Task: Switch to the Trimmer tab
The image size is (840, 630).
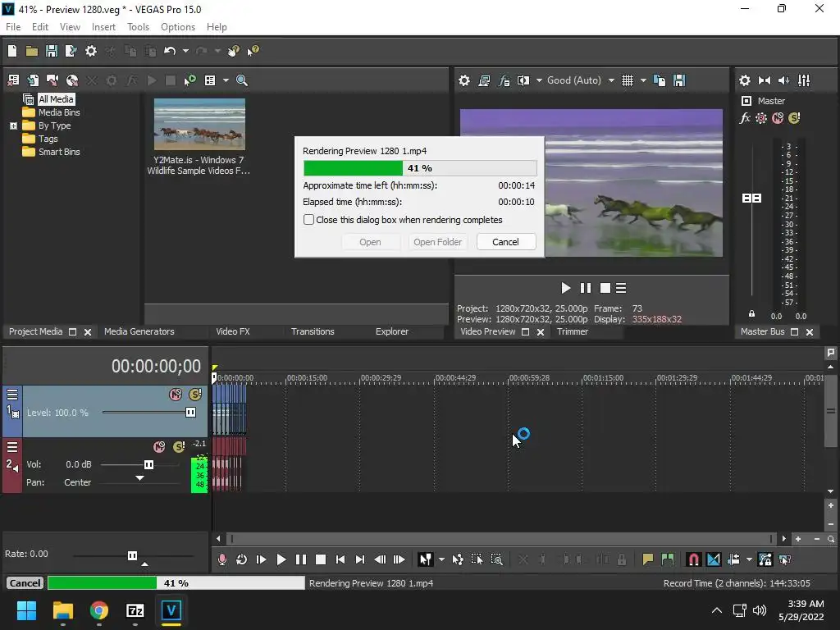Action: pos(572,331)
